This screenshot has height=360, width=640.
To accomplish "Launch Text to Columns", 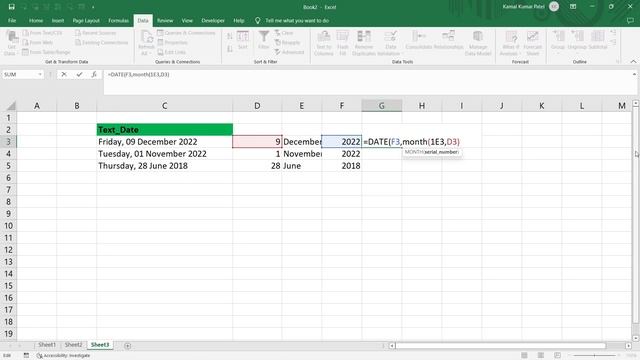I will click(324, 42).
